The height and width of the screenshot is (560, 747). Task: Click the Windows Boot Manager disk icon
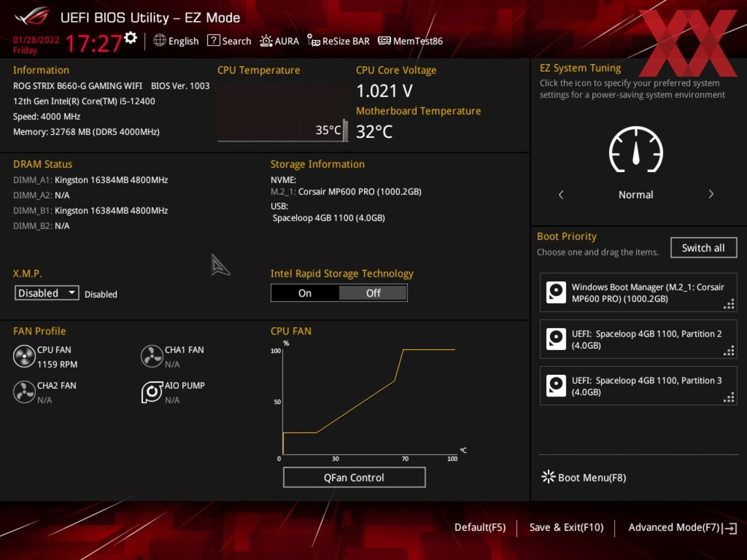pos(556,292)
